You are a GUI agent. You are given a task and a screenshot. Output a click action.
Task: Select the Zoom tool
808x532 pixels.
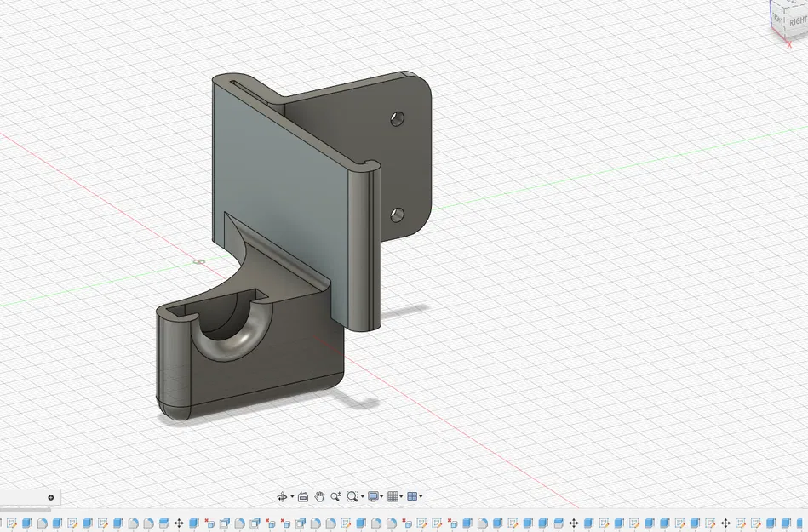337,496
